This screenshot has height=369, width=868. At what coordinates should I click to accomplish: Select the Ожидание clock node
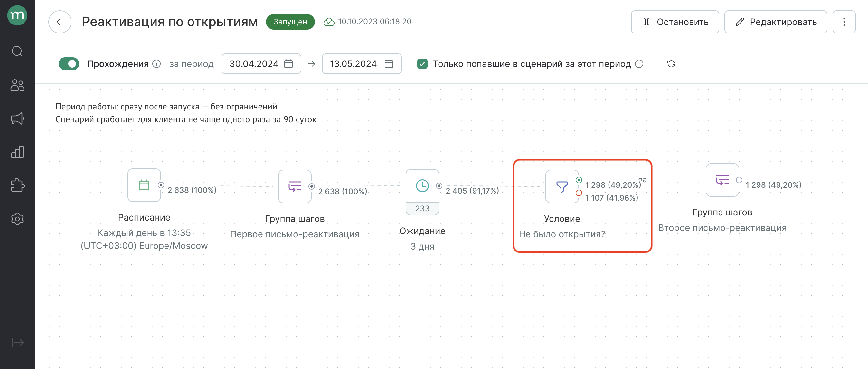[422, 186]
